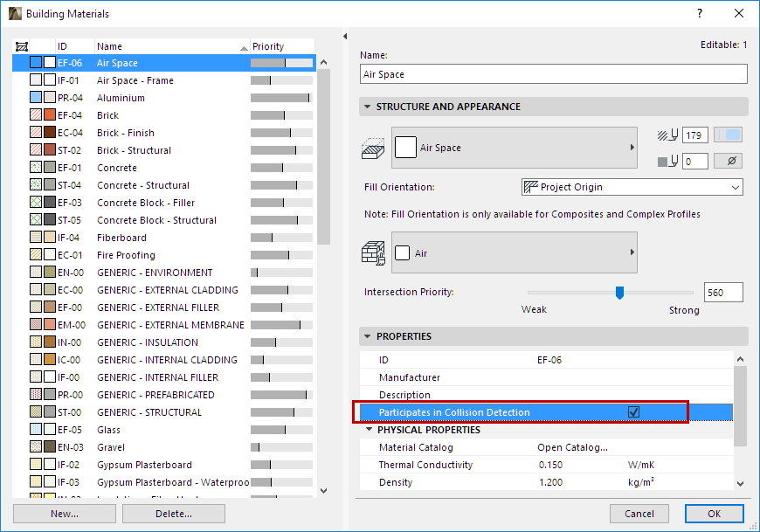Viewport: 760px width, 532px height.
Task: Click the New... button
Action: point(65,514)
